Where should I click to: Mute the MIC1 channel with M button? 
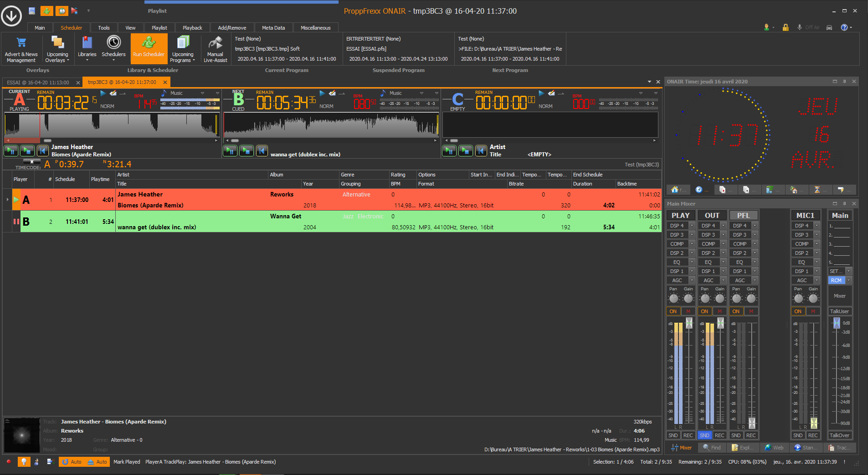pos(813,311)
